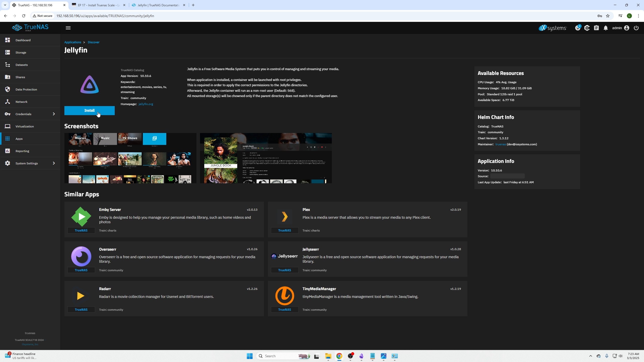Viewport: 644px width, 362px height.
Task: Open the TinyMediaManager app card
Action: click(x=368, y=299)
